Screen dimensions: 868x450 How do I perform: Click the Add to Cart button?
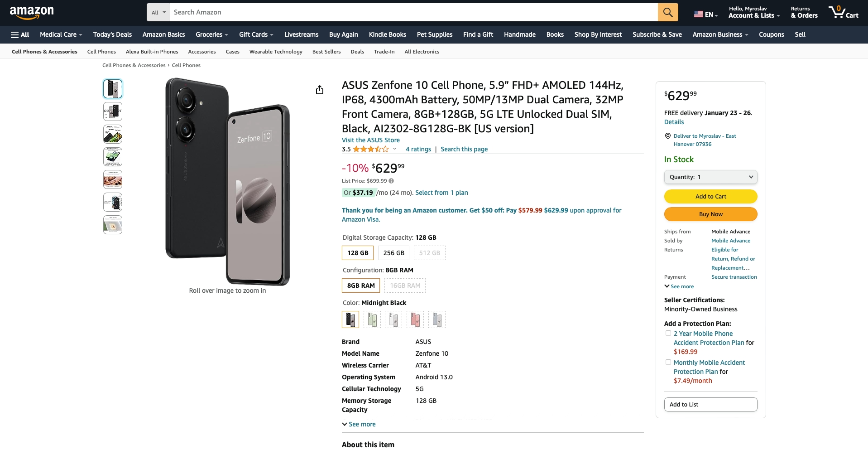710,196
